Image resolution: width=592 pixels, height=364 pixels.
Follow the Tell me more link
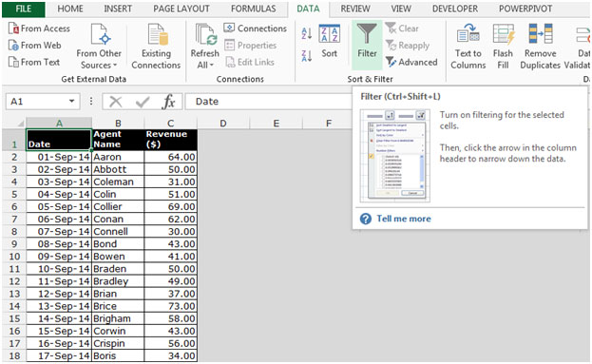click(404, 219)
